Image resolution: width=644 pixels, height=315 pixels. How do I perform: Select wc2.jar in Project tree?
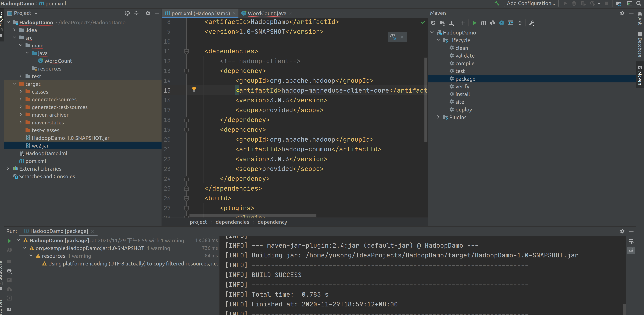(x=83, y=146)
